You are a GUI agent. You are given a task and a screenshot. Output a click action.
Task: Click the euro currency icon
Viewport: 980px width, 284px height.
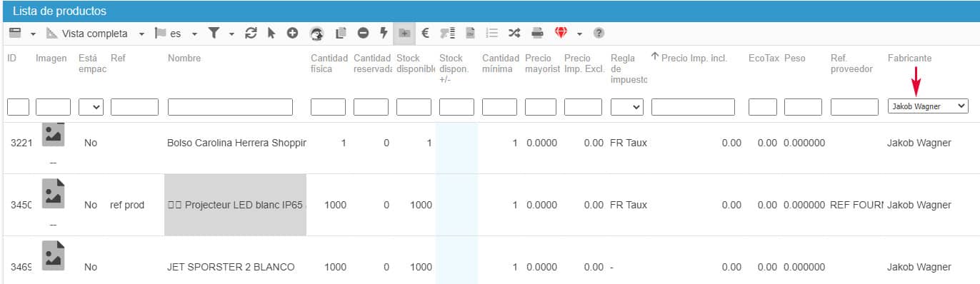pos(426,33)
